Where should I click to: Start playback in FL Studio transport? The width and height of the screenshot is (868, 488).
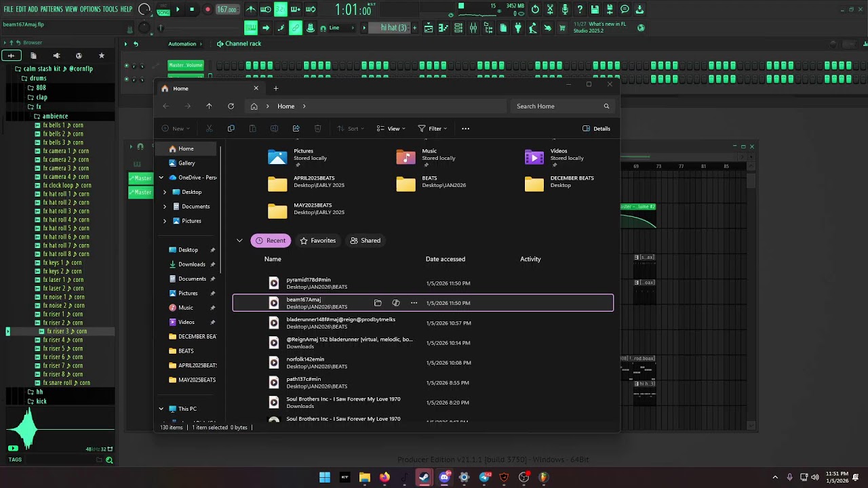pyautogui.click(x=178, y=9)
